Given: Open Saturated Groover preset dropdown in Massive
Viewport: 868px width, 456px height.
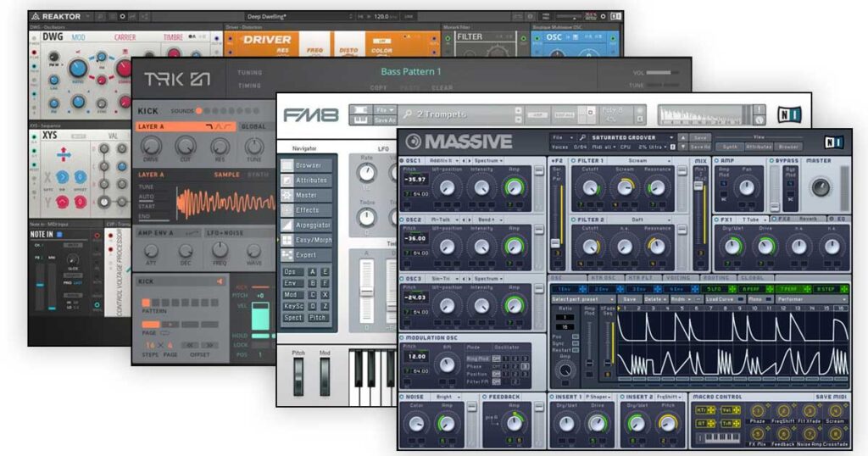Looking at the screenshot, I should click(x=632, y=137).
